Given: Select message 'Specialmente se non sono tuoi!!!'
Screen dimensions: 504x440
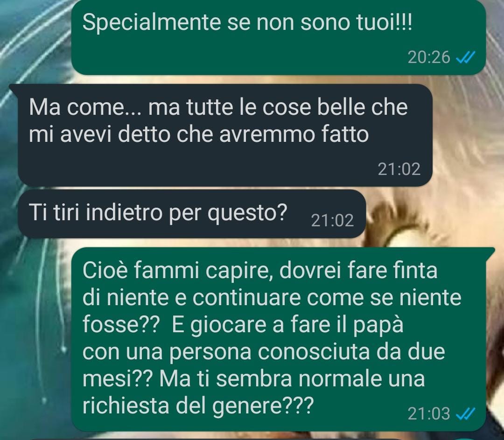Looking at the screenshot, I should [x=278, y=37].
